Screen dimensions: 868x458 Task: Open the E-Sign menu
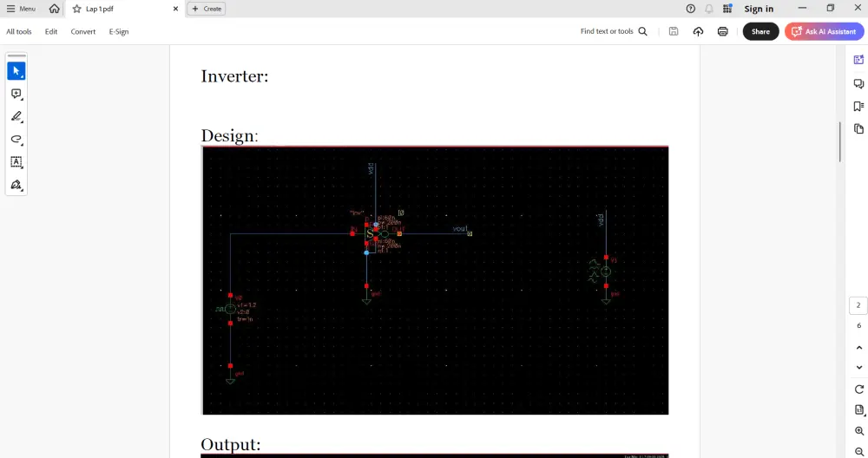118,31
